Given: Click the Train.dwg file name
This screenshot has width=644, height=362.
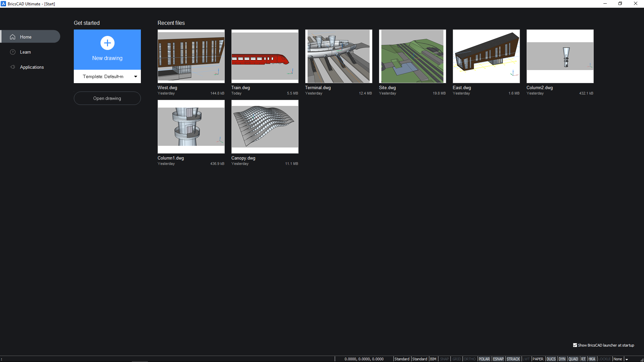Looking at the screenshot, I should pyautogui.click(x=240, y=87).
